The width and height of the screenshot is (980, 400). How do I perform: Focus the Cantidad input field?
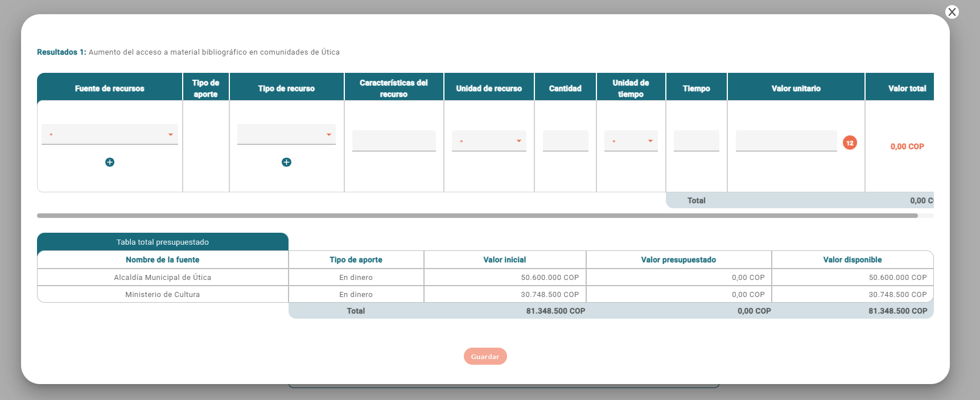565,141
